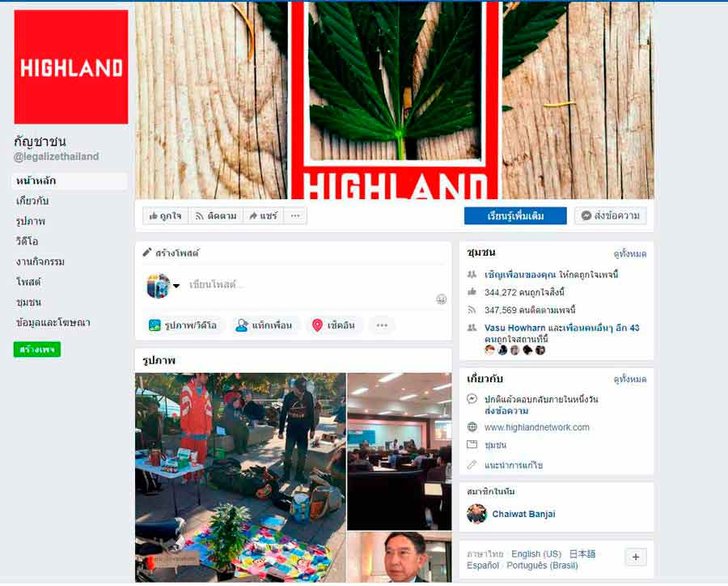Screen dimensions: 728x586
Task: Expand more post options ellipsis
Action: click(382, 326)
